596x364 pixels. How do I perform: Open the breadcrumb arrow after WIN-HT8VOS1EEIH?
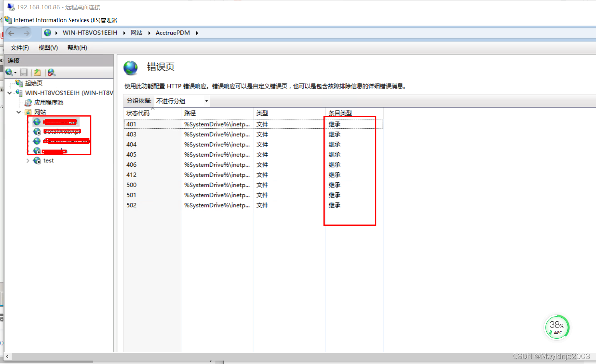[124, 33]
